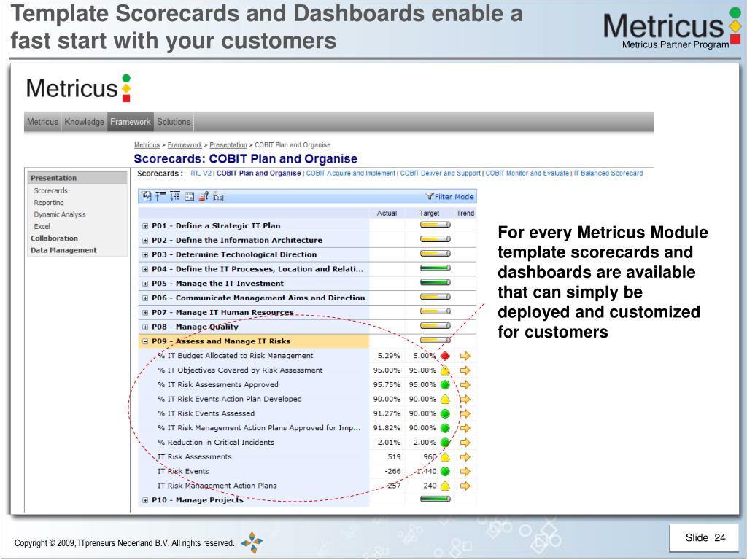Click the green target bar for P04
The height and width of the screenshot is (560, 747).
tap(435, 268)
